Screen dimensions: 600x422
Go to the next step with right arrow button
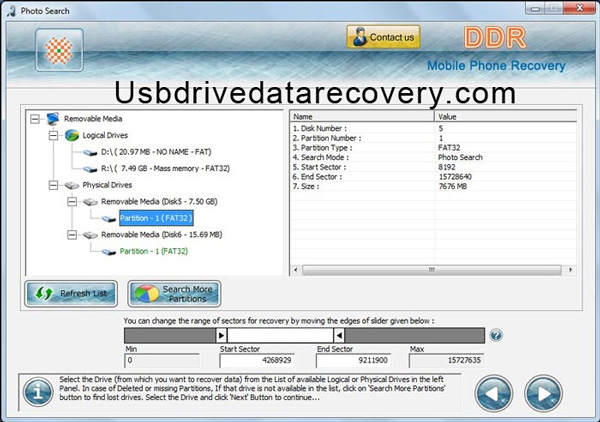(x=543, y=393)
